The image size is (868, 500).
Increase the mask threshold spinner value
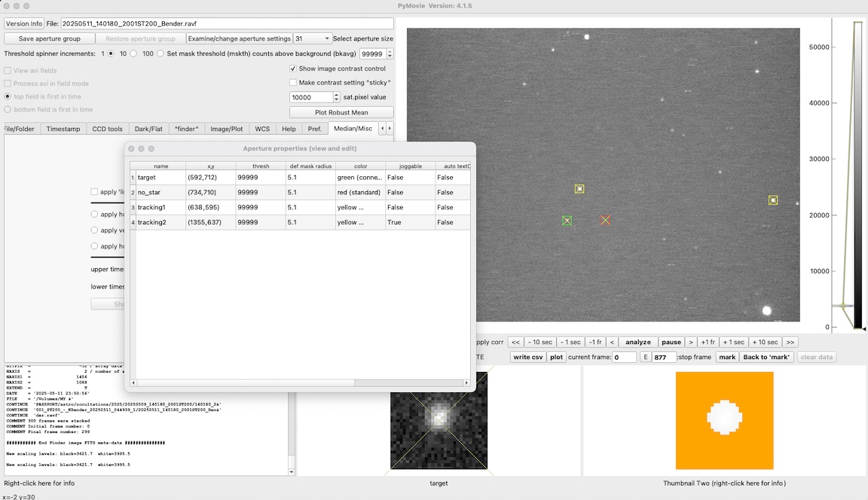coord(390,51)
